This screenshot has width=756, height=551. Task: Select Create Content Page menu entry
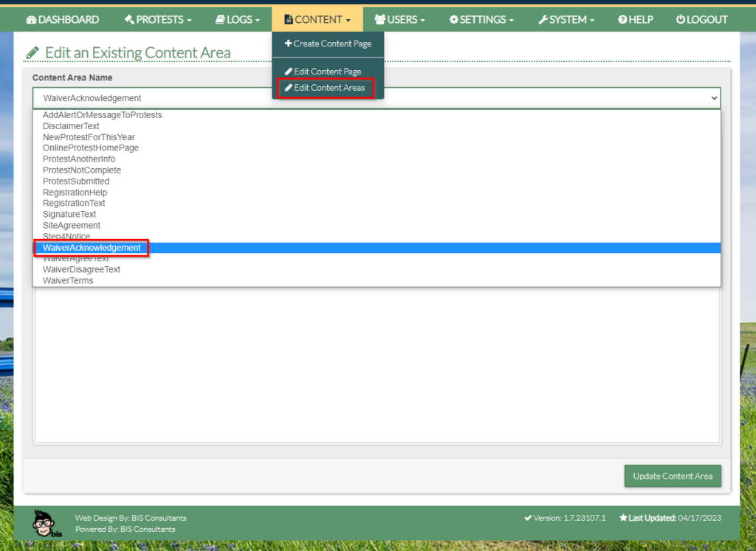click(328, 44)
